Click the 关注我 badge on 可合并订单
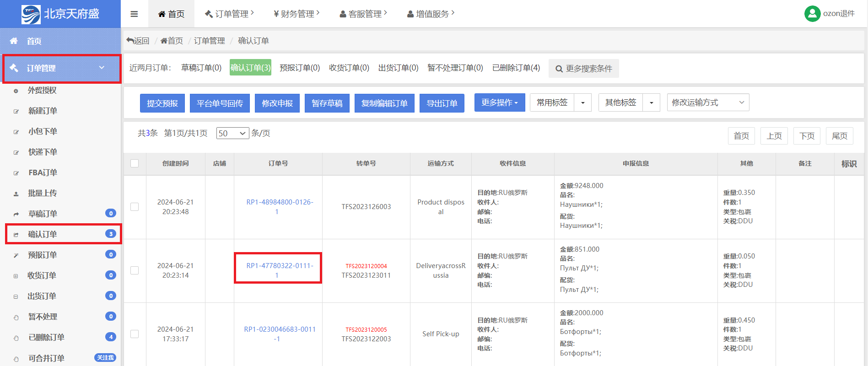Image resolution: width=868 pixels, height=366 pixels. tap(105, 357)
